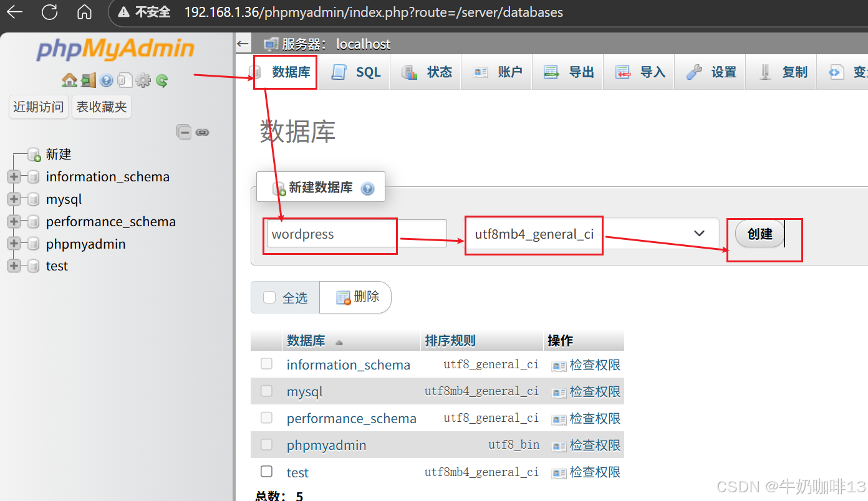Expand phpmyadmin node in navigation tree
The height and width of the screenshot is (501, 868).
click(x=14, y=244)
